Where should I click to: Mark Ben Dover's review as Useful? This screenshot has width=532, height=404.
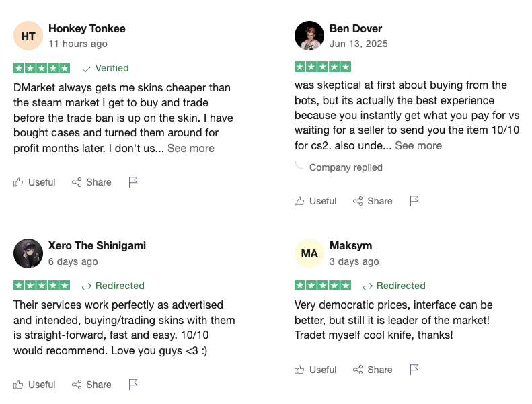[315, 201]
